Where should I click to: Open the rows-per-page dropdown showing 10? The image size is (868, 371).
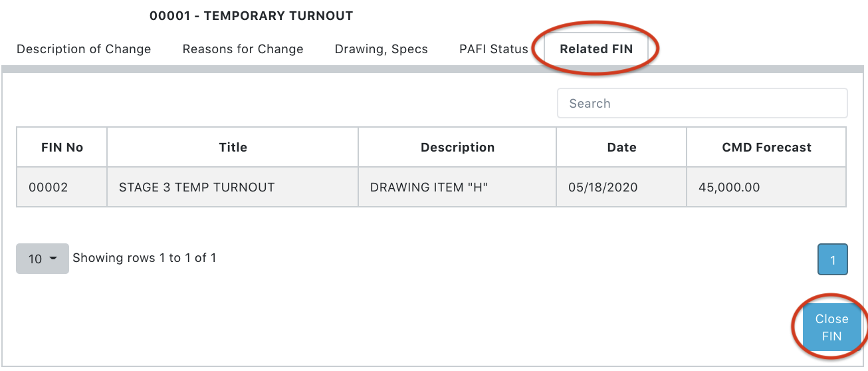point(42,259)
